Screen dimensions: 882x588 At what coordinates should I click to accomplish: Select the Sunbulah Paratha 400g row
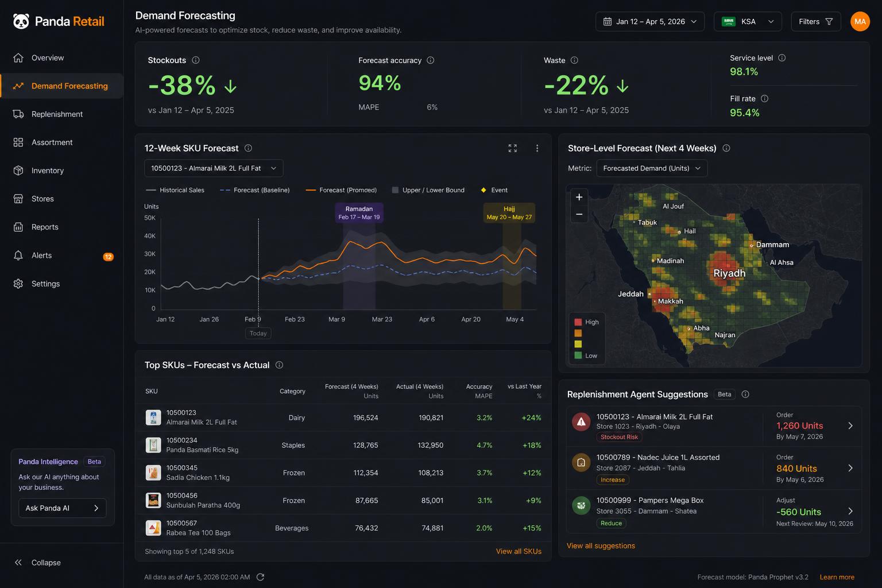pyautogui.click(x=343, y=501)
